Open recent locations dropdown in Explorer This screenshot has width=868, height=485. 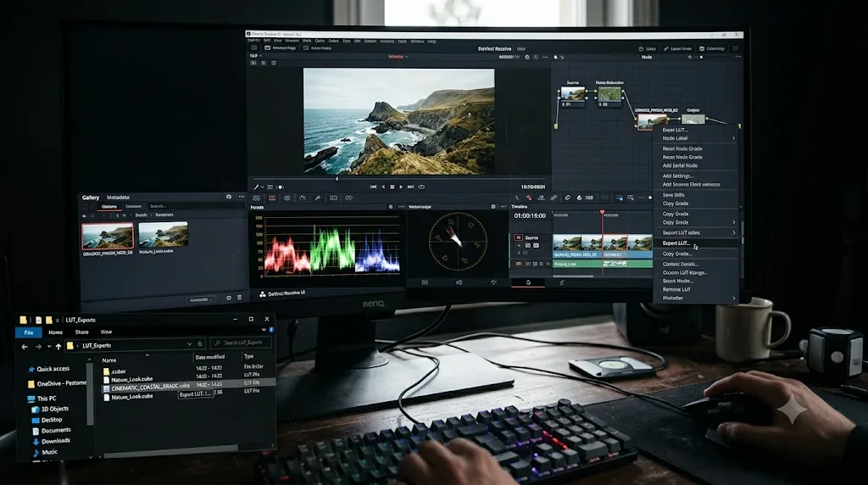coord(48,347)
